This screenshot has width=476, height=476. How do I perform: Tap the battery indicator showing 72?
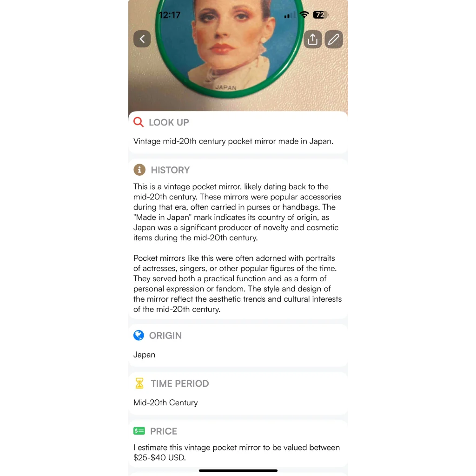[320, 15]
